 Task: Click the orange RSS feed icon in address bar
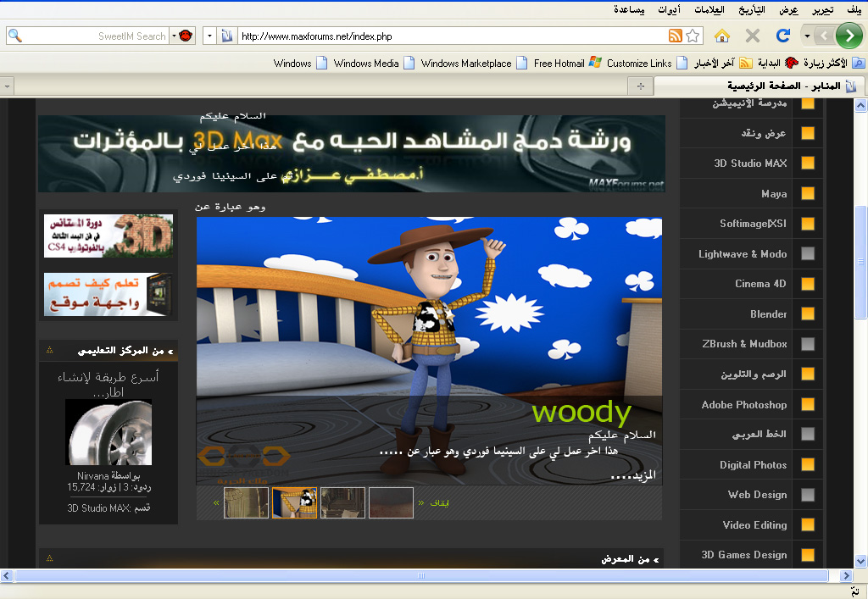point(676,36)
